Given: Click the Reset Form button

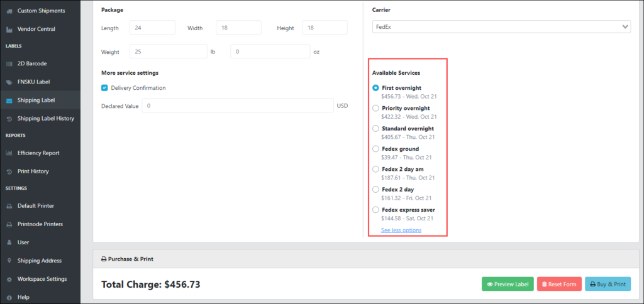Looking at the screenshot, I should point(559,284).
